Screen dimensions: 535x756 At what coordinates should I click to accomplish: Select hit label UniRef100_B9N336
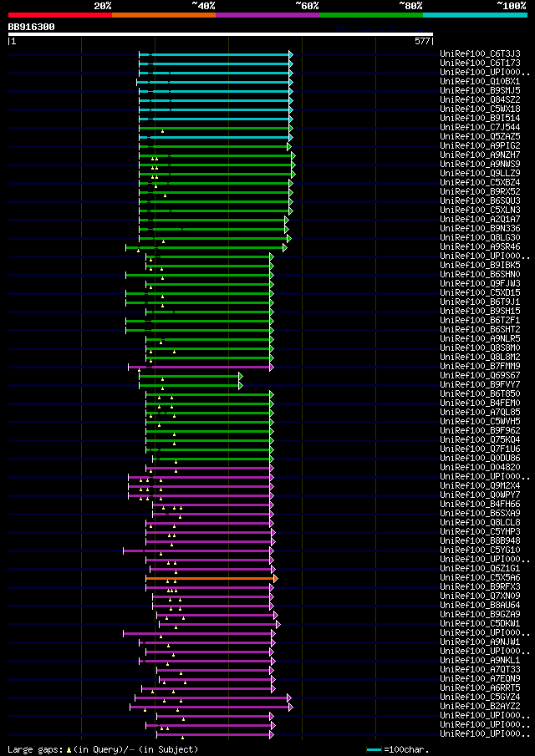point(480,228)
